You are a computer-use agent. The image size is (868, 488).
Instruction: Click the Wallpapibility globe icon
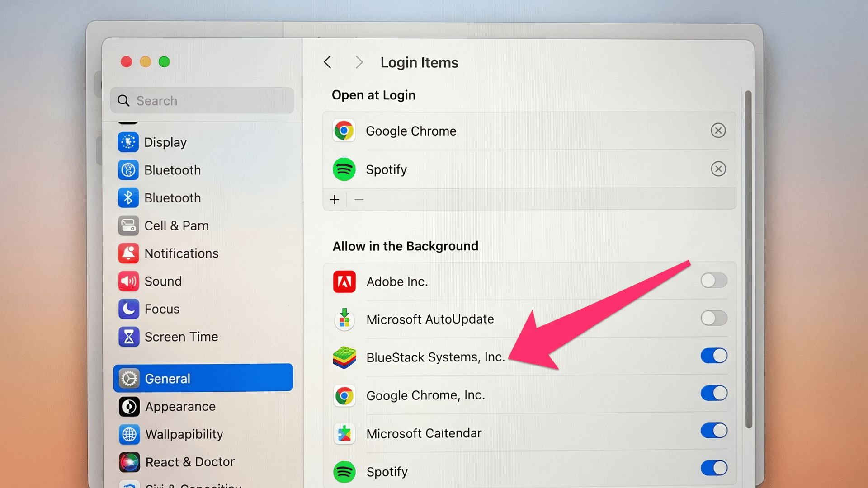click(129, 434)
